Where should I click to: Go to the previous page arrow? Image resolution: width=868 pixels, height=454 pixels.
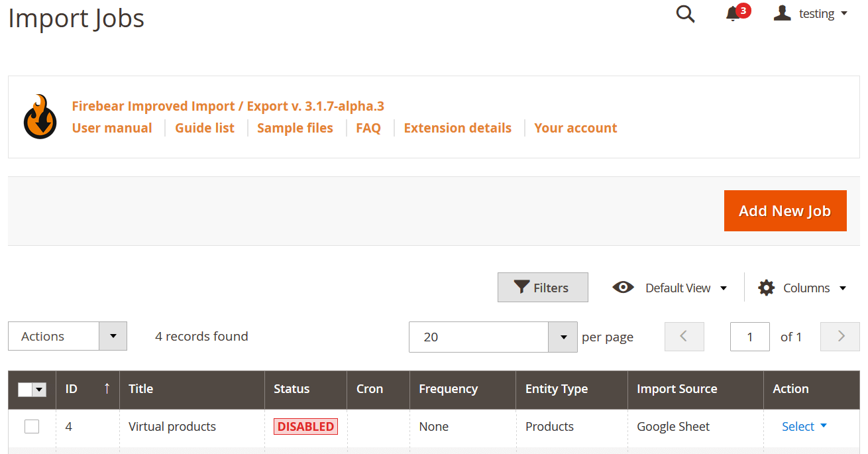[684, 337]
